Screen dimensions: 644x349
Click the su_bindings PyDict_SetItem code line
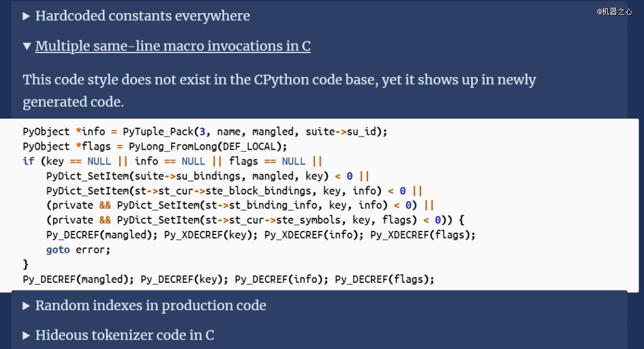(x=208, y=176)
